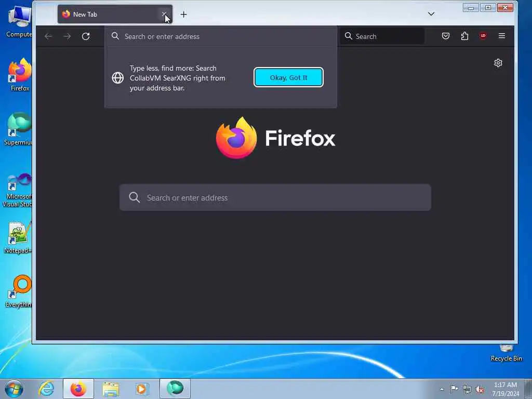
Task: Open Windows Media Player from taskbar
Action: [141, 389]
